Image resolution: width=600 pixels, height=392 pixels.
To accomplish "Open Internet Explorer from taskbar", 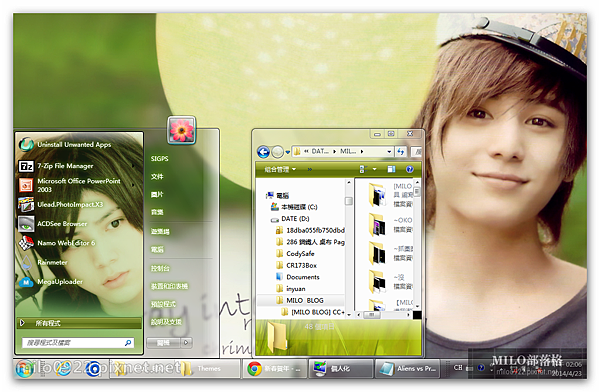I will (x=64, y=368).
